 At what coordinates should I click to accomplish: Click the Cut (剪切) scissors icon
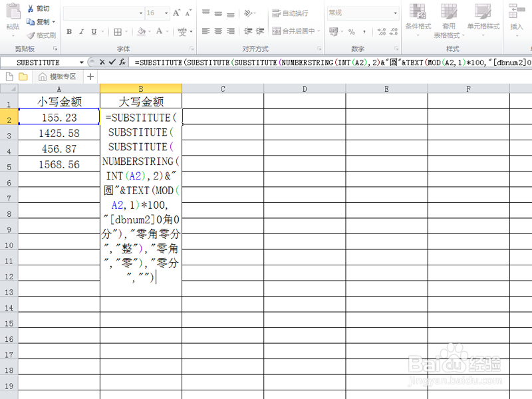[x=31, y=9]
